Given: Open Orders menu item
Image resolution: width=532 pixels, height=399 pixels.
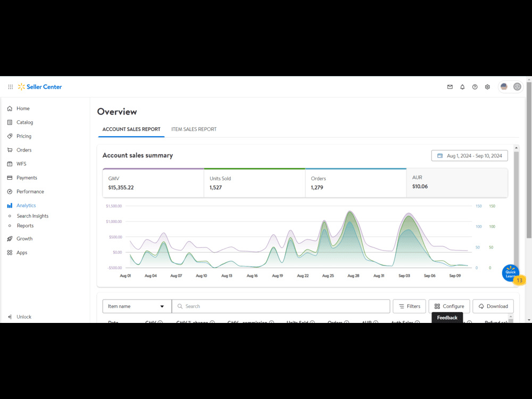Looking at the screenshot, I should (x=24, y=150).
